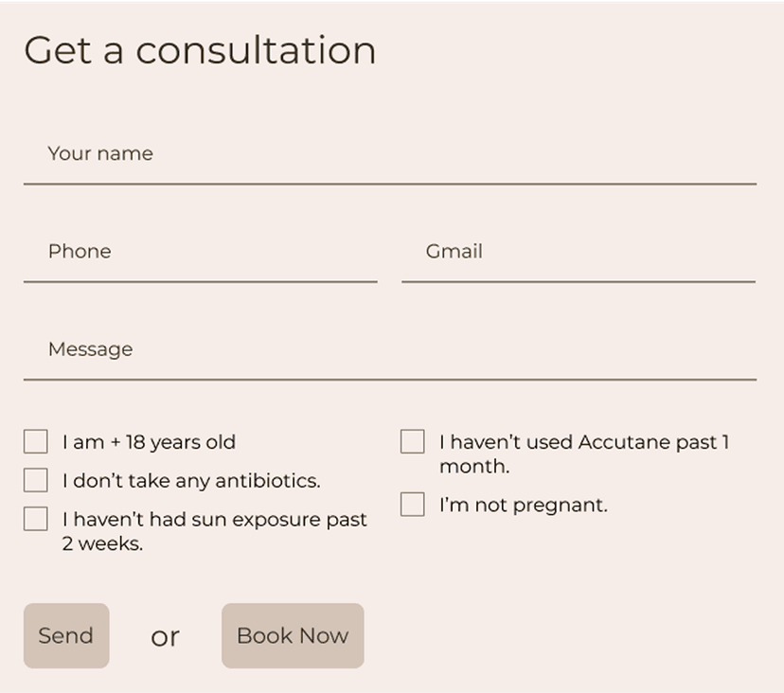Check "I don't take any antibiotics"

point(35,480)
